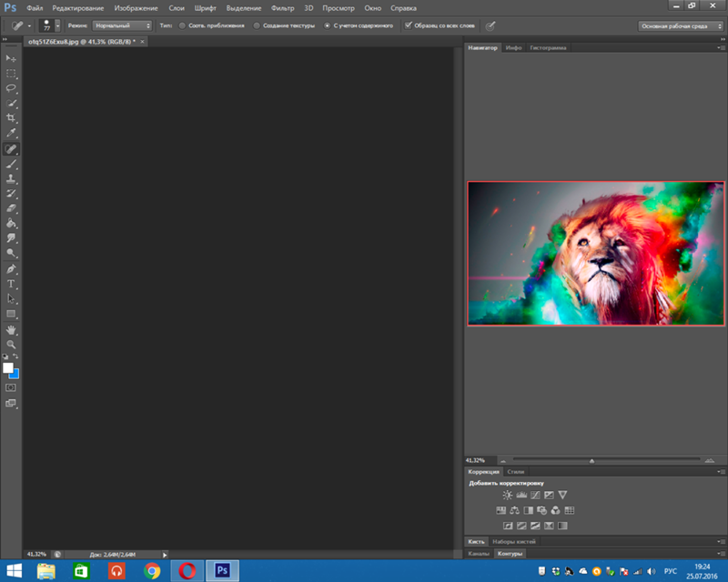Switch to the 'Гистограмма' tab

(x=548, y=47)
